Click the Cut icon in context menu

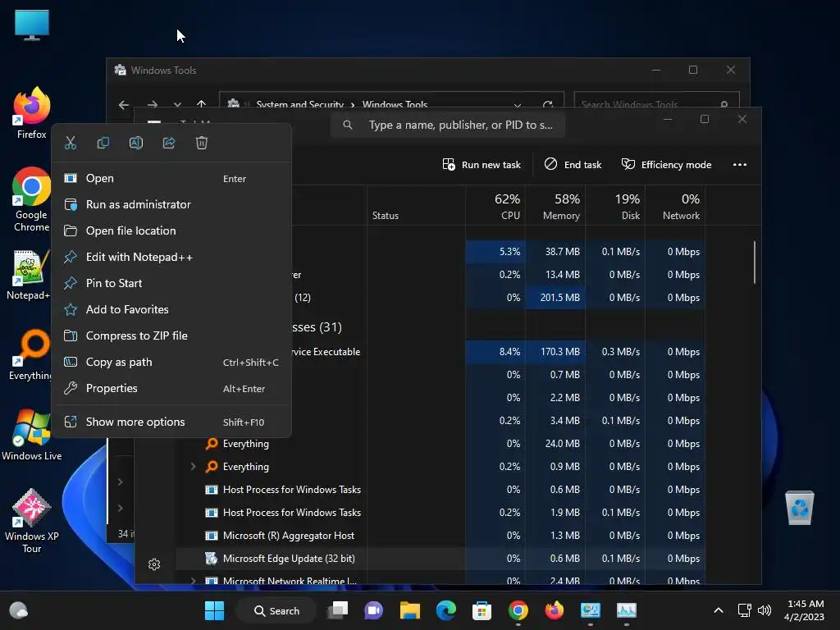[71, 143]
